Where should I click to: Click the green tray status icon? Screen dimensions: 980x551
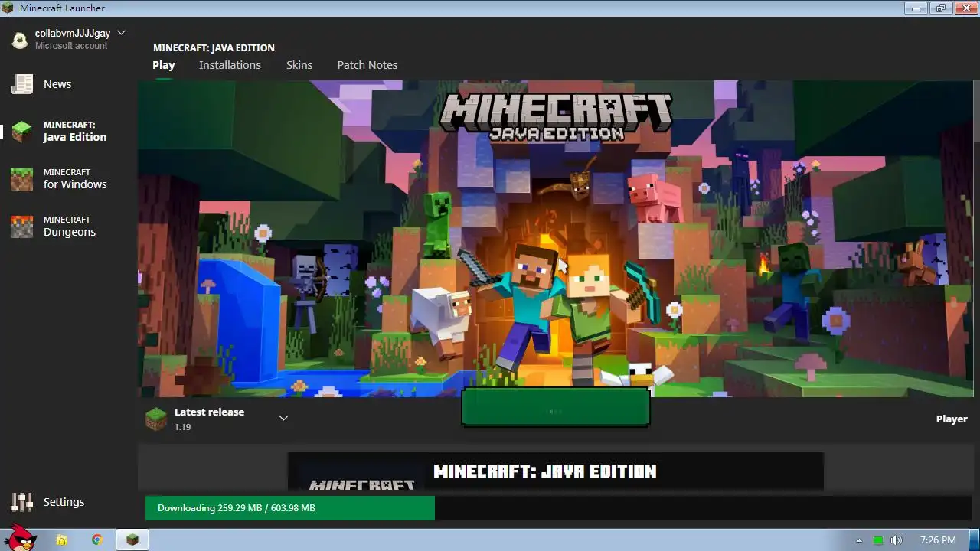[x=878, y=540]
